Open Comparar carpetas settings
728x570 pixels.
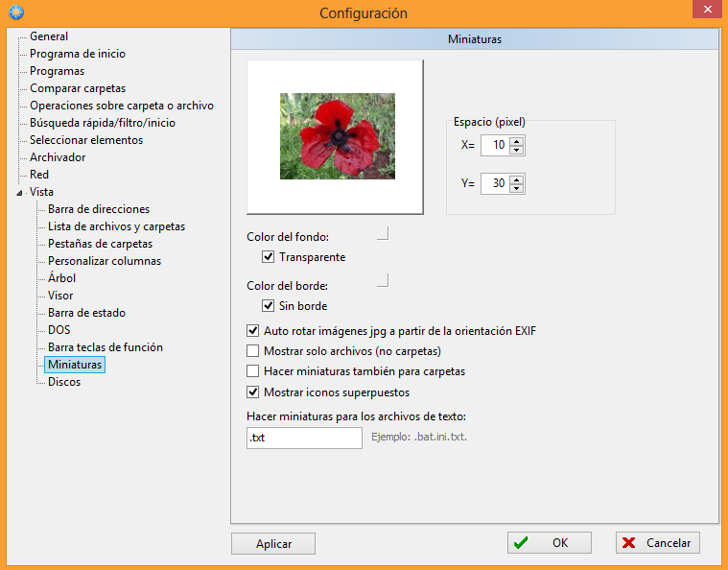tap(78, 87)
